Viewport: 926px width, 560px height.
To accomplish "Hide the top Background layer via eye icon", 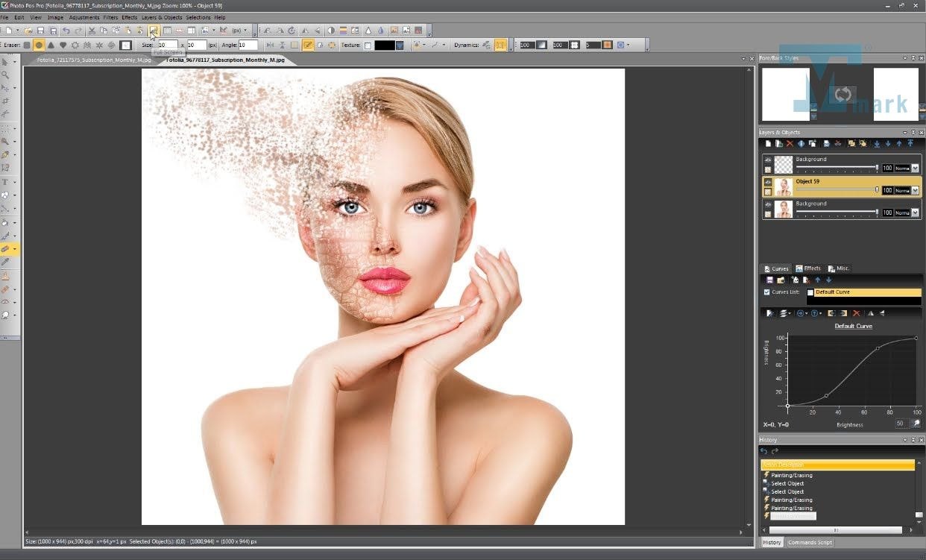I will coord(768,160).
